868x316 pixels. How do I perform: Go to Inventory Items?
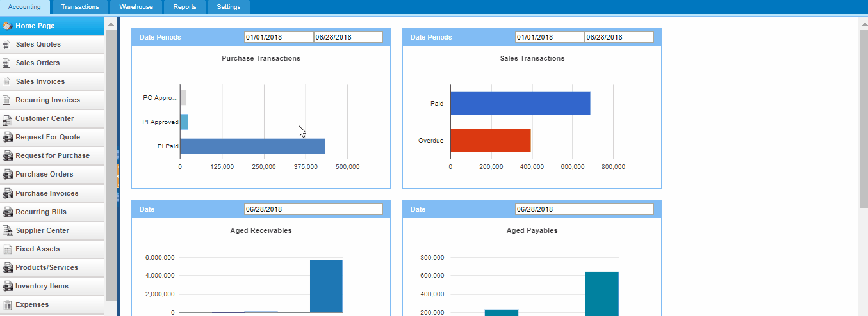click(52, 287)
